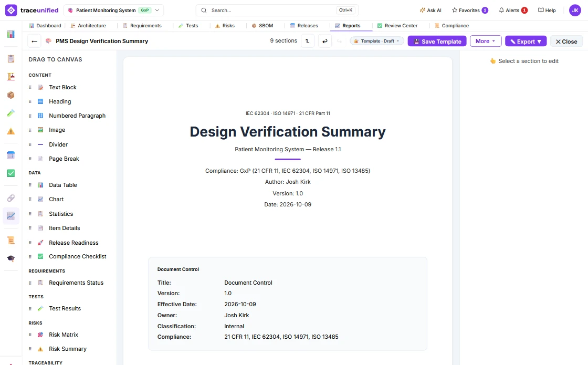Click the calendar sidebar icon
Screen dimensions: 588x365
coord(11,155)
